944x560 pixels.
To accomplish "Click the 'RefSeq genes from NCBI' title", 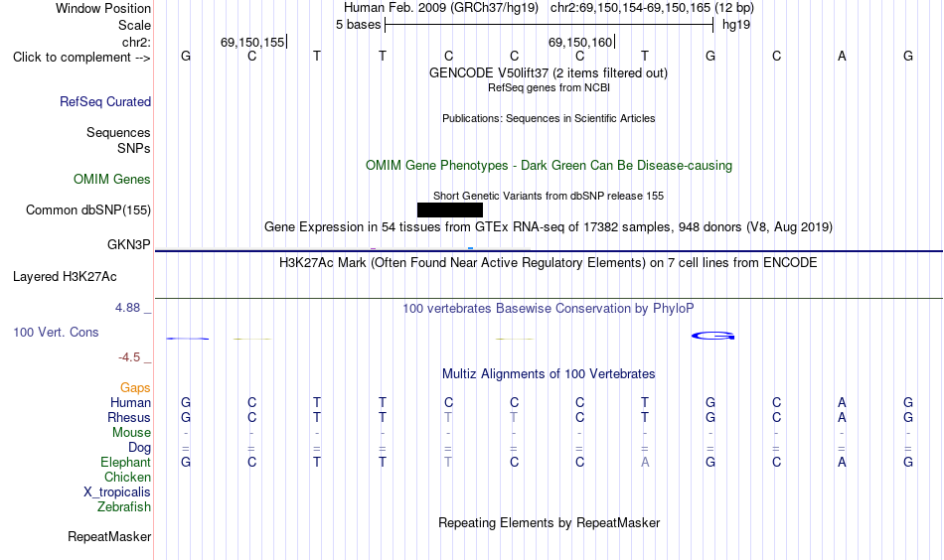I will (549, 87).
